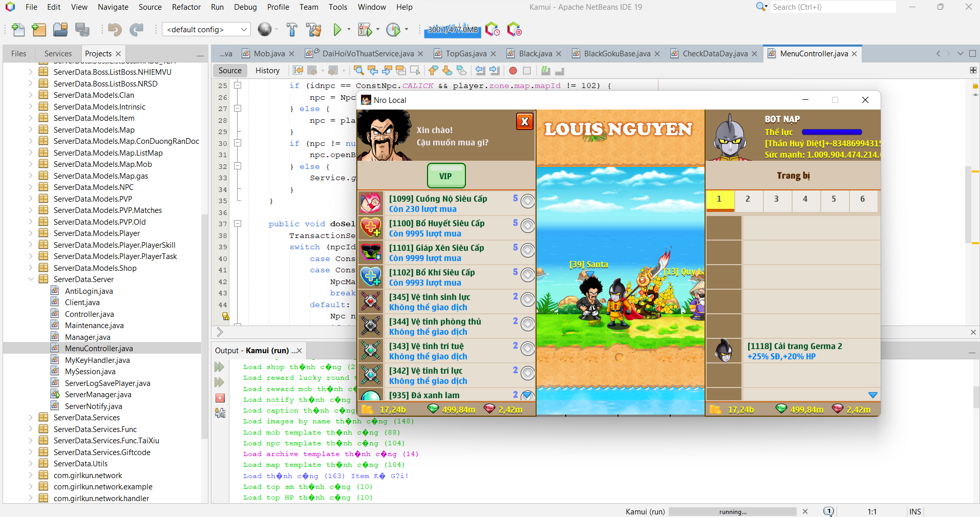Expand the ServerData.Models.Shop package node

tap(31, 268)
